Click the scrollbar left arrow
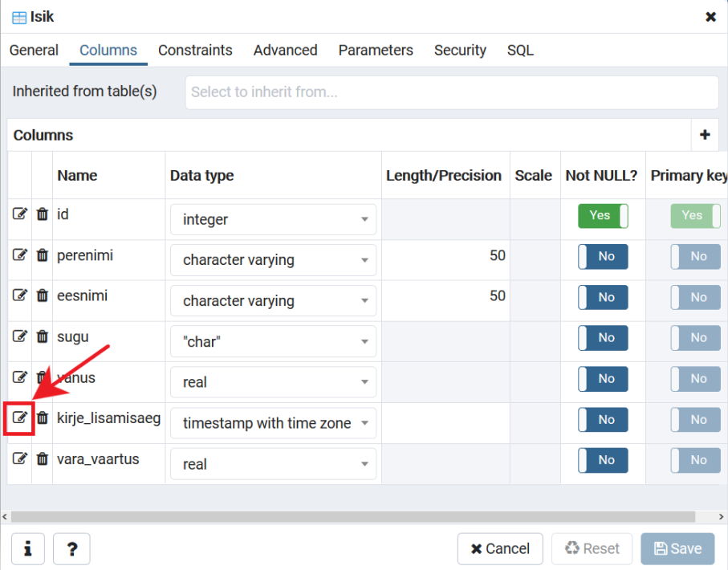Screen dimensions: 728x570 point(5,516)
